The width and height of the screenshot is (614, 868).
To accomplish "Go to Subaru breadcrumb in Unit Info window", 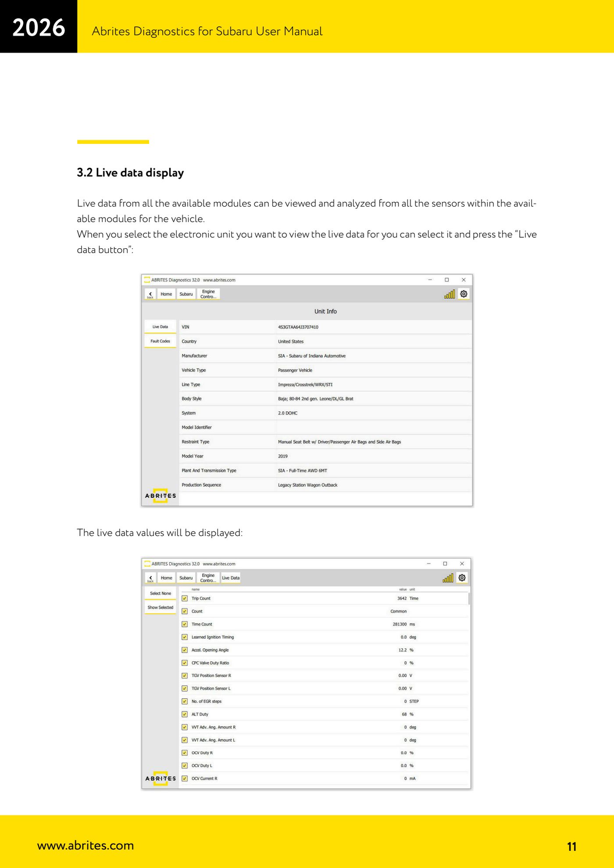I will tap(186, 294).
